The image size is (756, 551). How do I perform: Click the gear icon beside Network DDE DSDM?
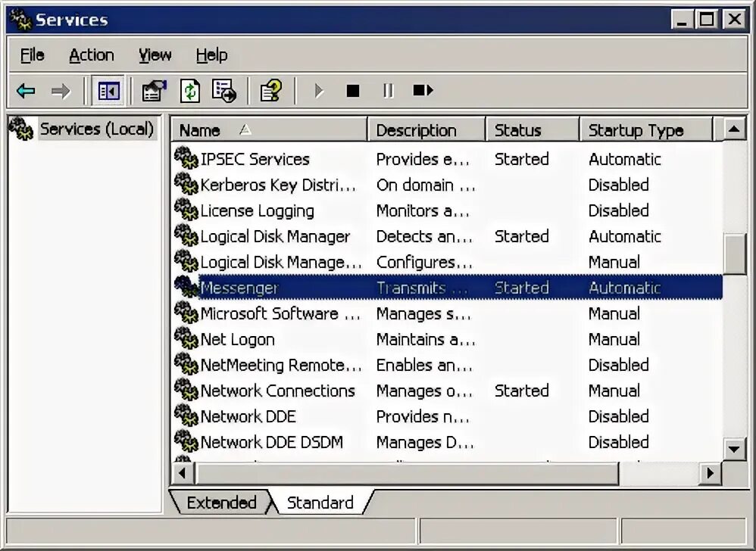tap(186, 442)
